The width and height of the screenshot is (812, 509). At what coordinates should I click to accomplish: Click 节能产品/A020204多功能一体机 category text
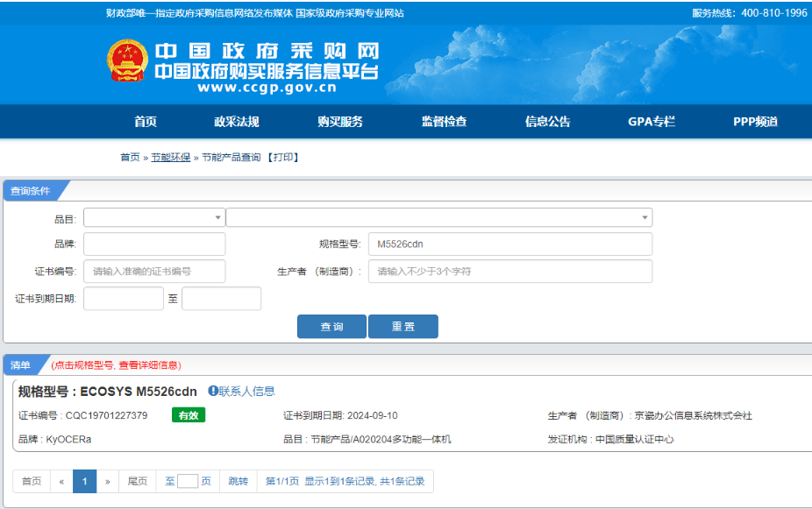381,439
